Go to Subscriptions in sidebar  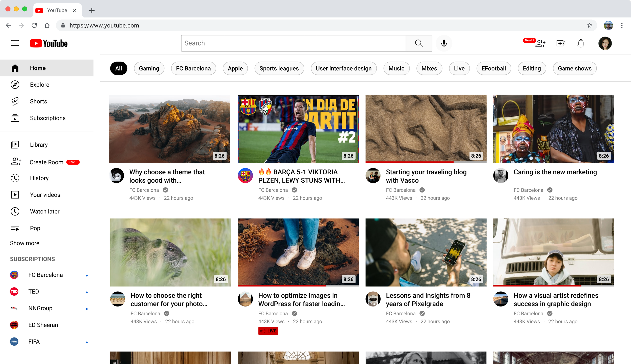coord(47,118)
